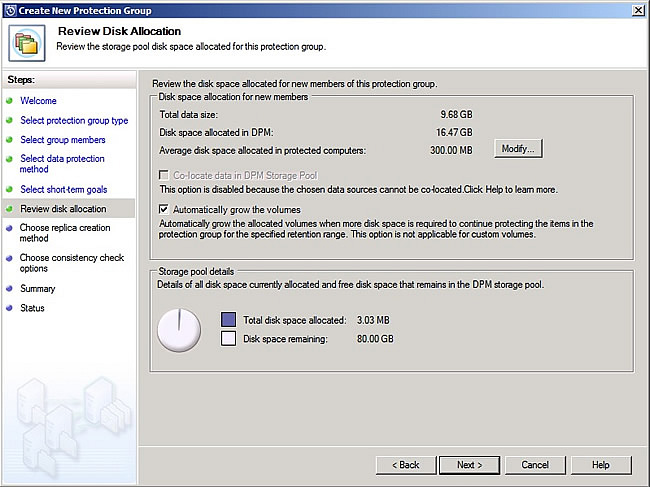Click the green bullet beside Status
This screenshot has width=650, height=487.
coord(10,308)
